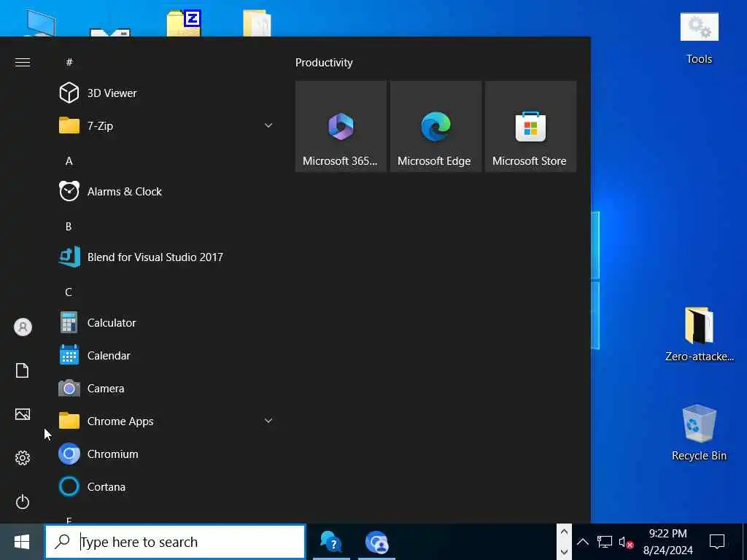This screenshot has width=747, height=560.
Task: Open Pictures from the Start sidebar
Action: (23, 414)
